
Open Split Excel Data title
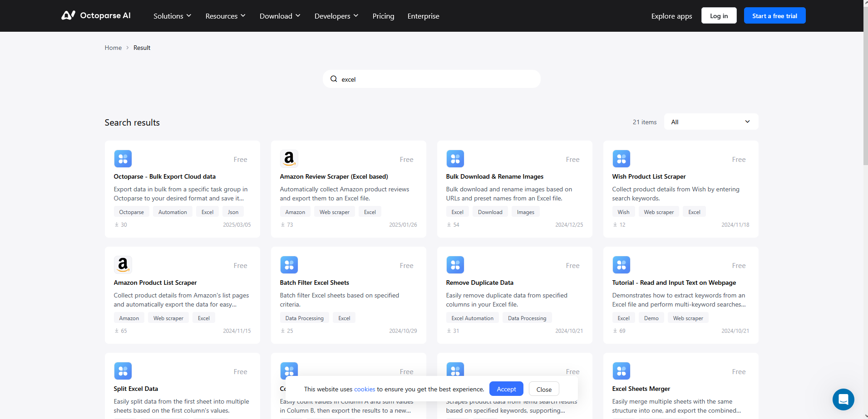(x=136, y=389)
